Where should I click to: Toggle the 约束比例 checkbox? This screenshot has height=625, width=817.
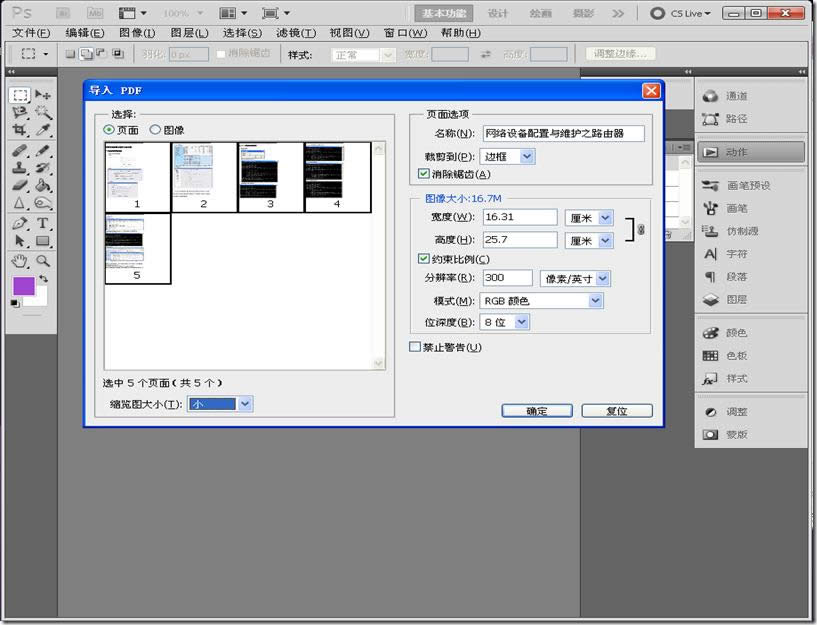424,259
